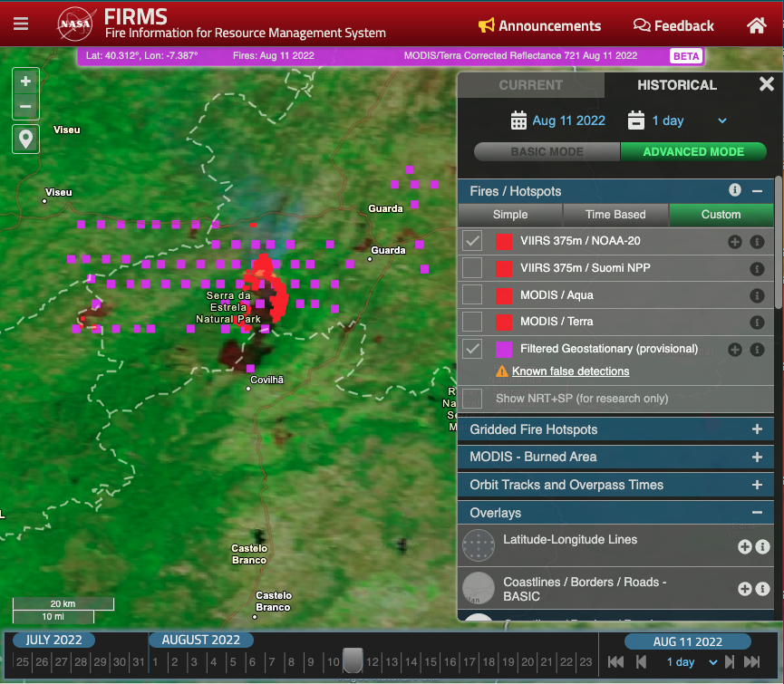Click the BETA badge
784x684 pixels.
[685, 56]
